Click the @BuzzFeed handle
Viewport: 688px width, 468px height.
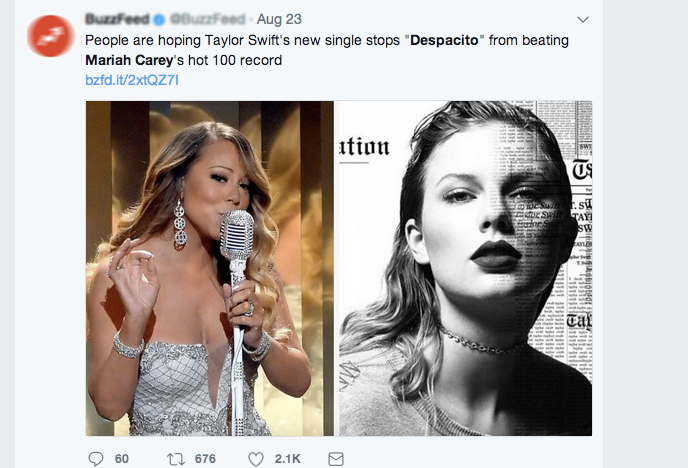pos(207,19)
